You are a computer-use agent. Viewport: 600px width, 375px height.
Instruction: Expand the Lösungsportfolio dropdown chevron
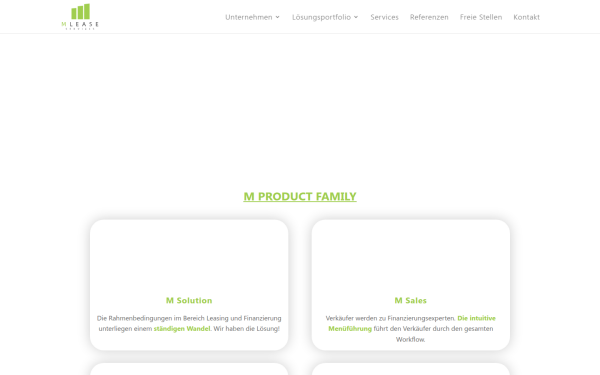click(x=356, y=17)
